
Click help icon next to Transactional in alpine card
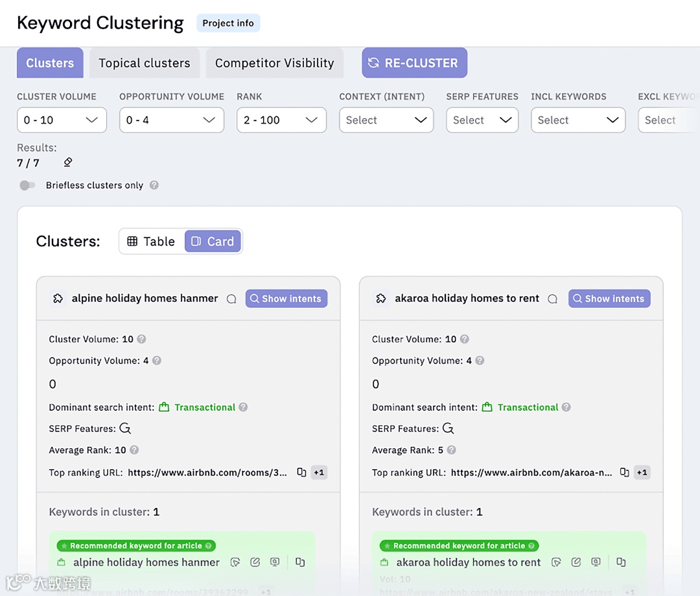click(243, 407)
